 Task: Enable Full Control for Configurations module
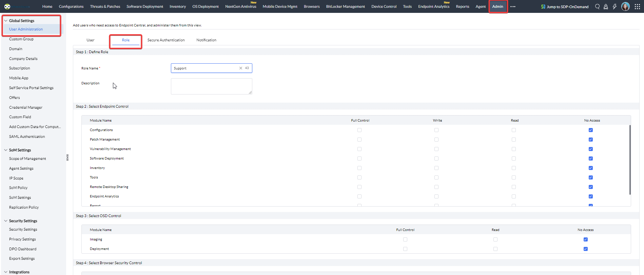[x=359, y=130]
